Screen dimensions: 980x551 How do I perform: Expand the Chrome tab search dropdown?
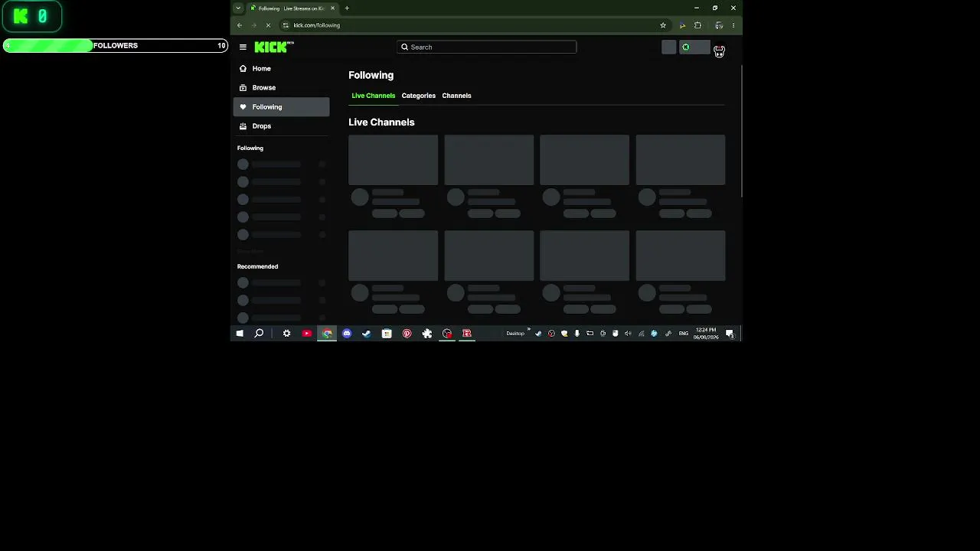238,8
